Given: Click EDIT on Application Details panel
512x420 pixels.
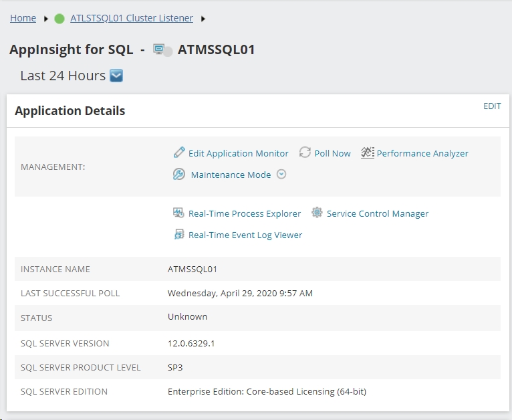Looking at the screenshot, I should coord(492,106).
